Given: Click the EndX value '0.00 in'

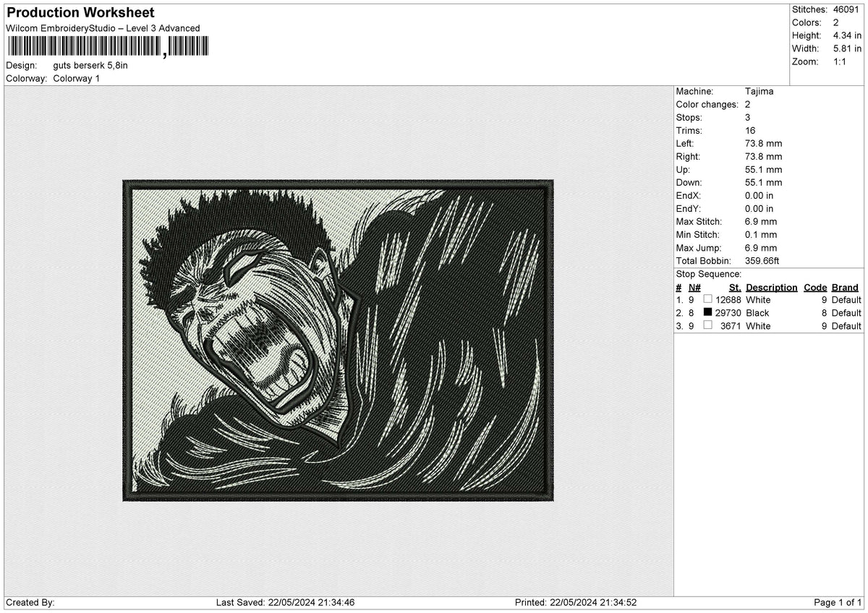Looking at the screenshot, I should 759,195.
